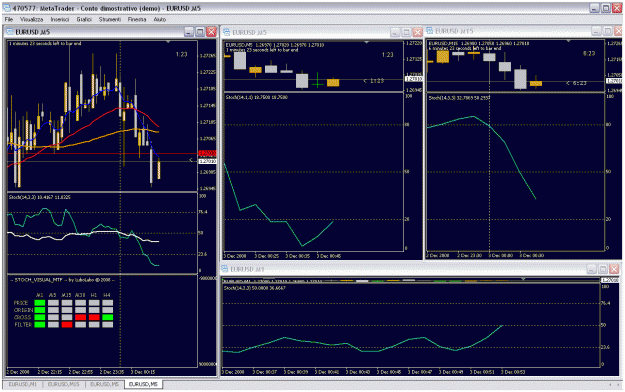Minimize the EURUSD,M1 chart window
625x392 pixels.
[x=592, y=269]
